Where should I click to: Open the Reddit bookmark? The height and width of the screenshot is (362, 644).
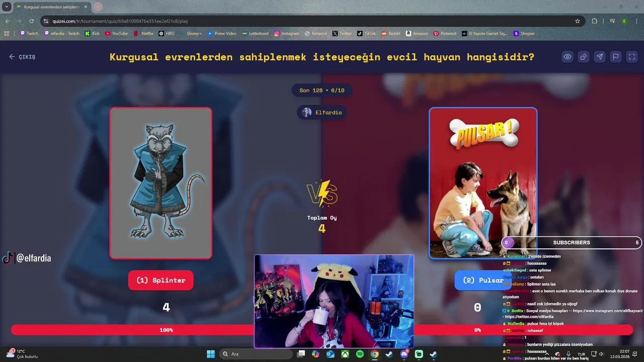point(391,34)
